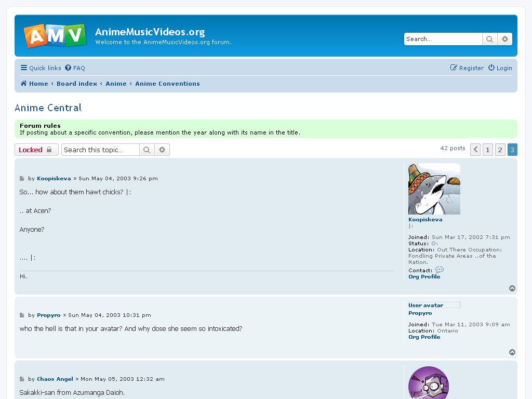
Task: Click post icon beside Chaos Angel's post
Action: [x=22, y=379]
